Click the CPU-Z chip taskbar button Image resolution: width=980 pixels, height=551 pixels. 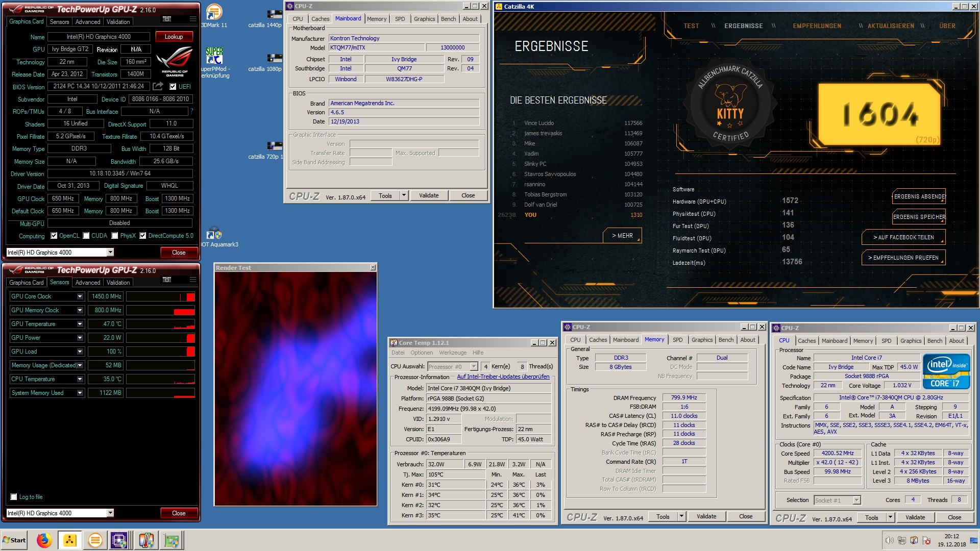[x=119, y=540]
